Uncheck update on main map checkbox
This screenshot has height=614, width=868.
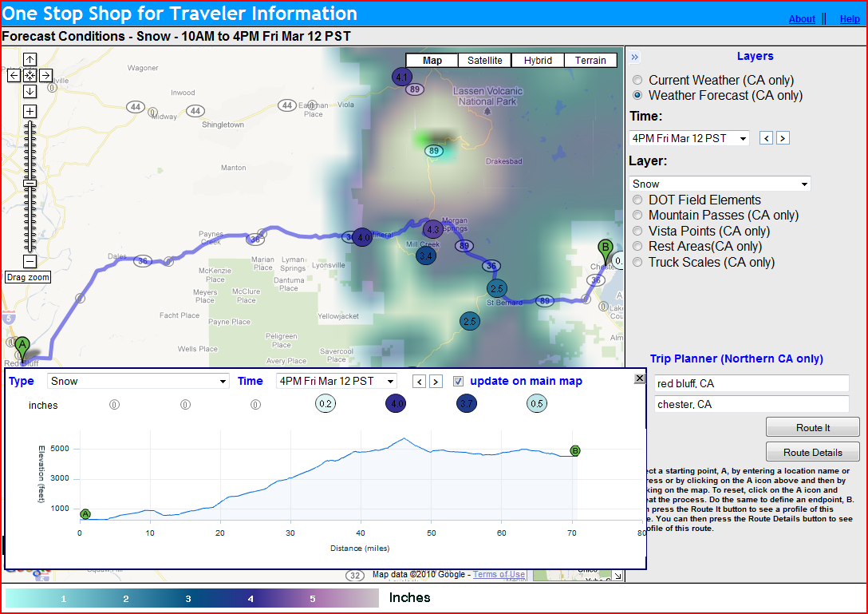click(458, 382)
